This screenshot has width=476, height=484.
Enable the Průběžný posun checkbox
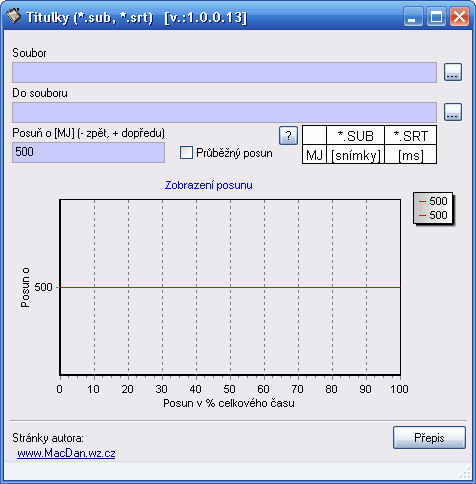186,153
